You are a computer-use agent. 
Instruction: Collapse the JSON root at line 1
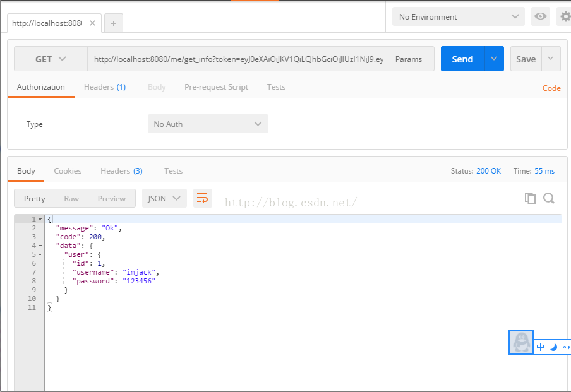click(x=40, y=219)
